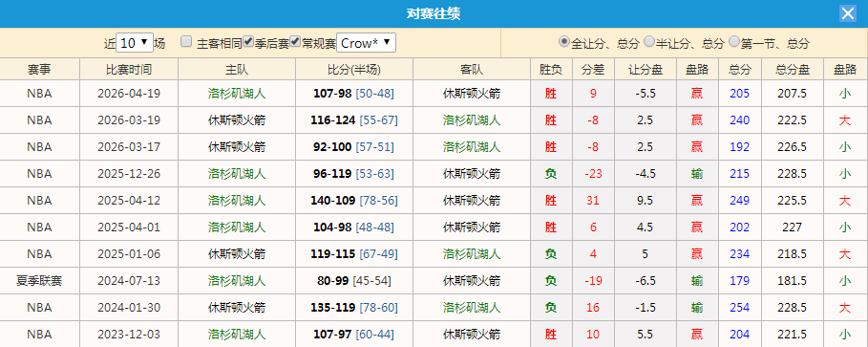Open the Crow* company dropdown
Image resolution: width=868 pixels, height=347 pixels.
(366, 43)
